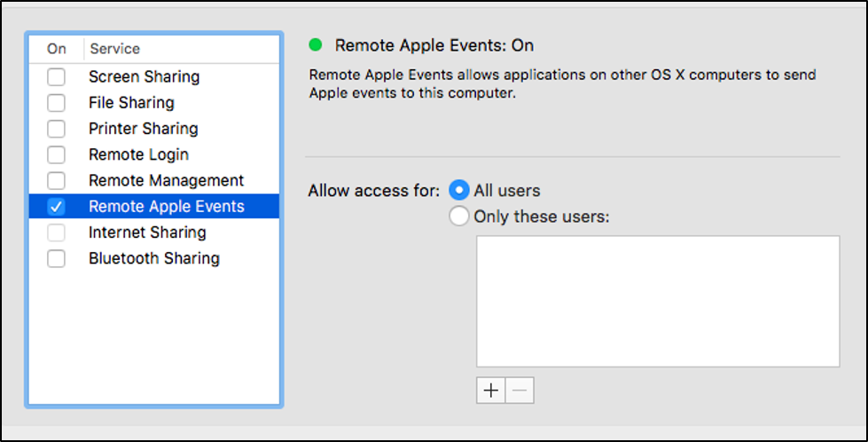
Task: Check the Printer Sharing box
Action: pos(56,129)
